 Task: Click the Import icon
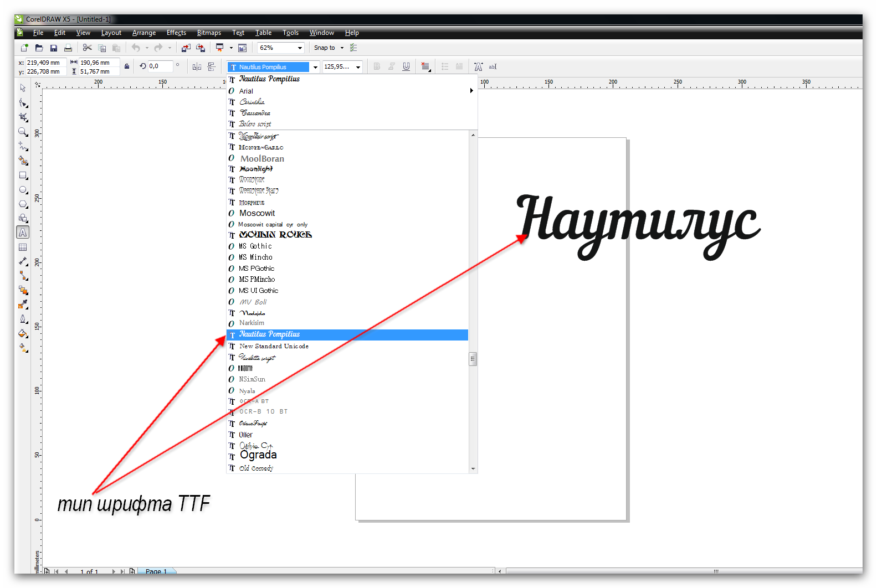186,48
